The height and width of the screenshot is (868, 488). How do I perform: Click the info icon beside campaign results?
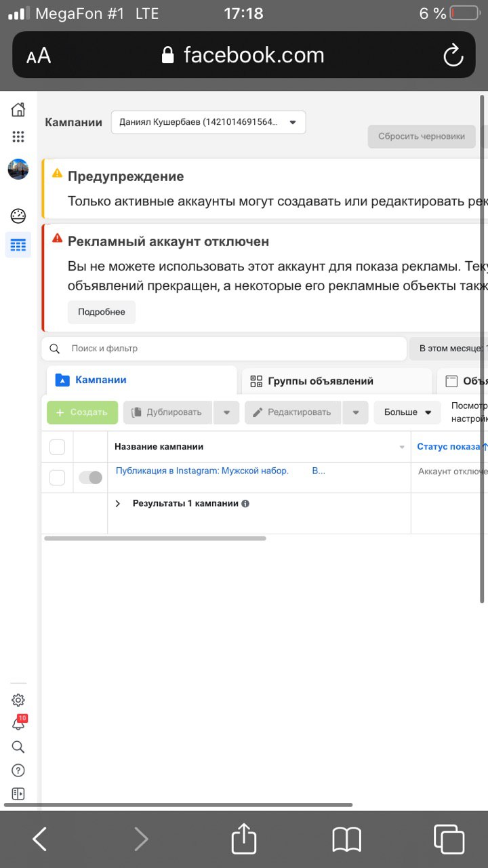point(245,504)
